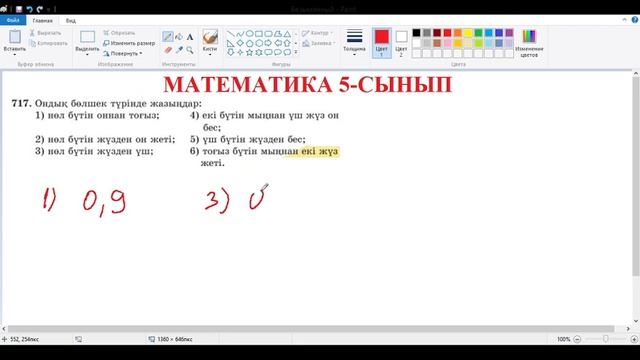Image resolution: width=640 pixels, height=360 pixels.
Task: Choose the green color swatch
Action: 478,33
